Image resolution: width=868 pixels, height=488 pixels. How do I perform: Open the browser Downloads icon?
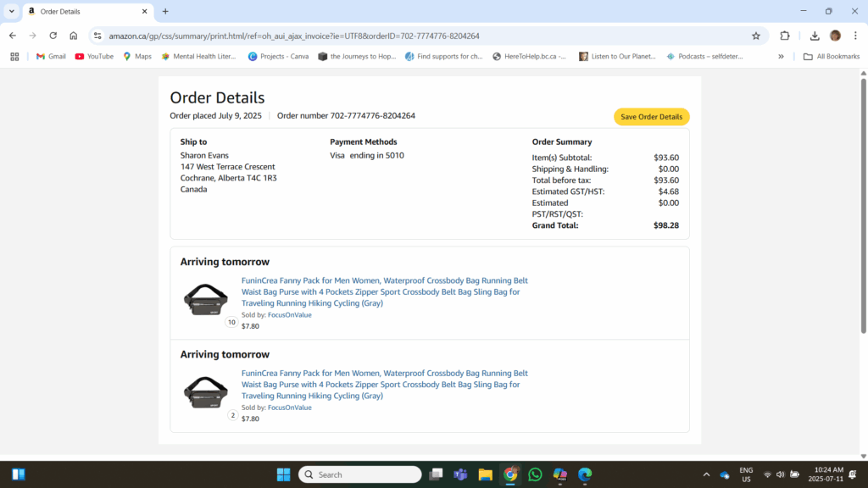815,36
